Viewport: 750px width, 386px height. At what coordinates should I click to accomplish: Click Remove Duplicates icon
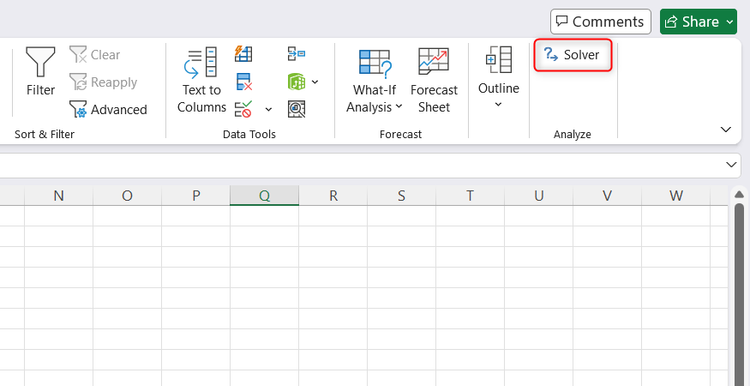click(x=244, y=82)
